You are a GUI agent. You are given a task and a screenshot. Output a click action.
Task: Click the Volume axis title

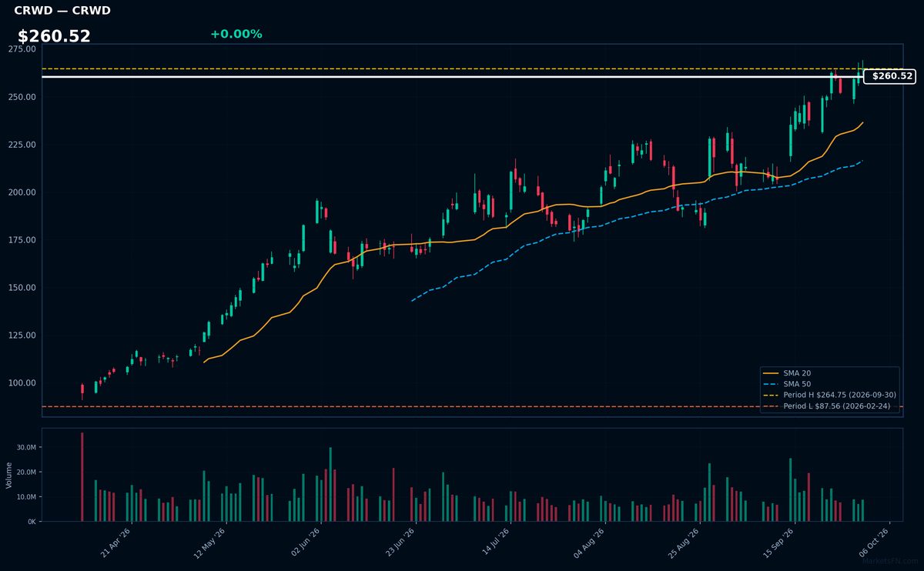pyautogui.click(x=9, y=475)
